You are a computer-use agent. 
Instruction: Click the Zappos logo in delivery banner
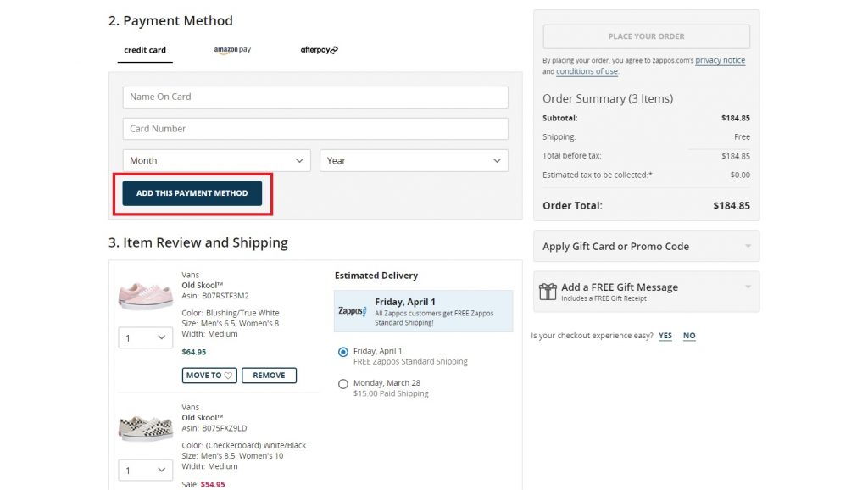352,311
